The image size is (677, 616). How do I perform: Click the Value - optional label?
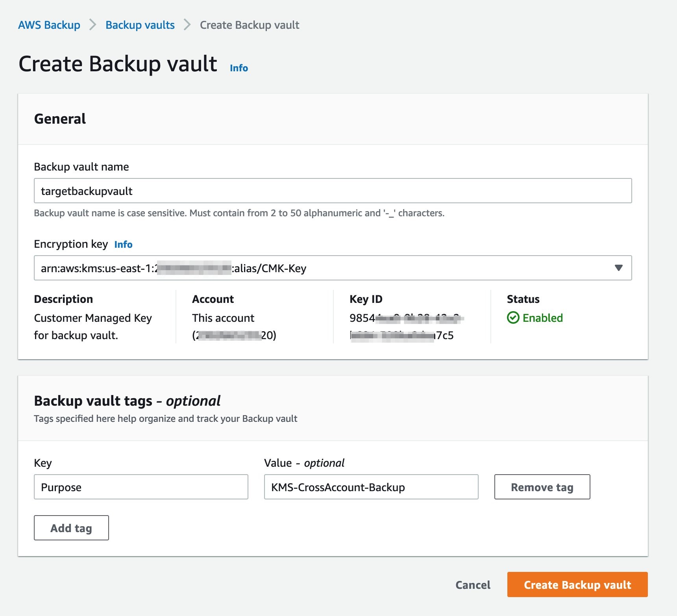tap(304, 463)
